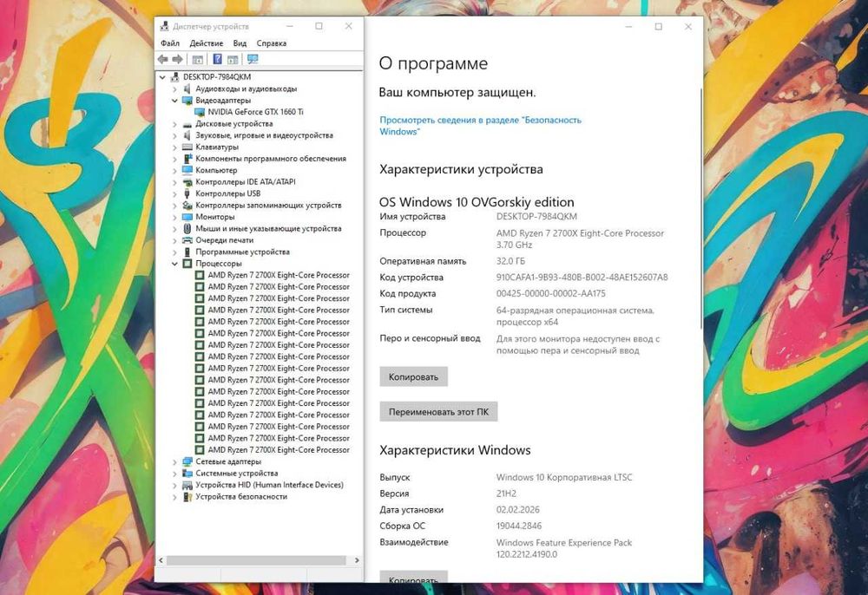Click the settings window vertical scrollbar
868x595 pixels.
(701, 207)
